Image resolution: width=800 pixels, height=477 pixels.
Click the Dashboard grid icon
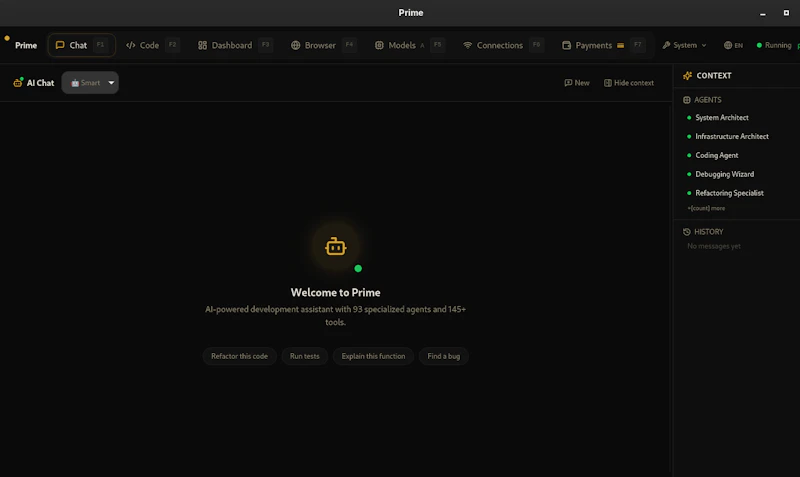202,45
